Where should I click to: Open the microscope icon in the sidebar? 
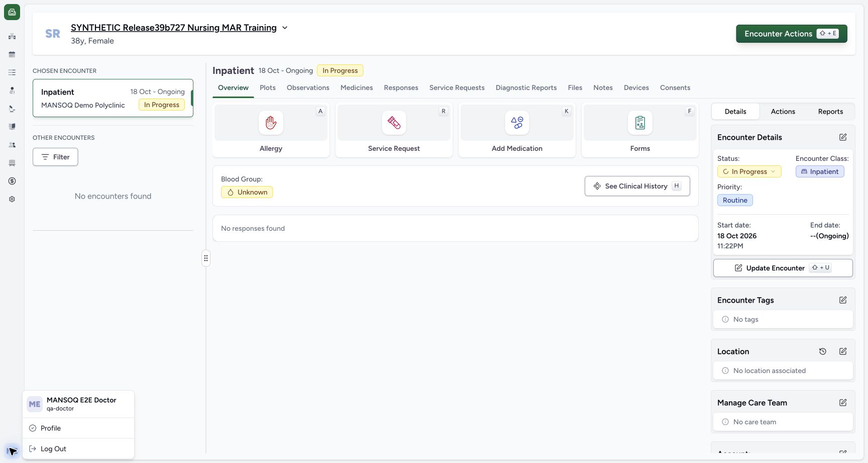tap(12, 109)
